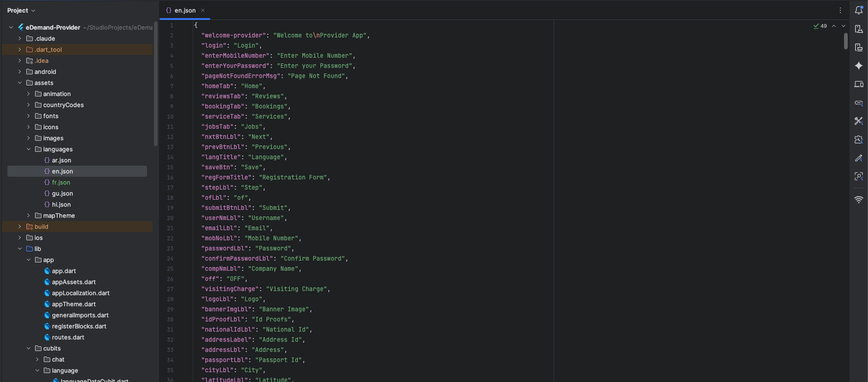Open the Notifications bell panel
The width and height of the screenshot is (868, 382).
[859, 10]
